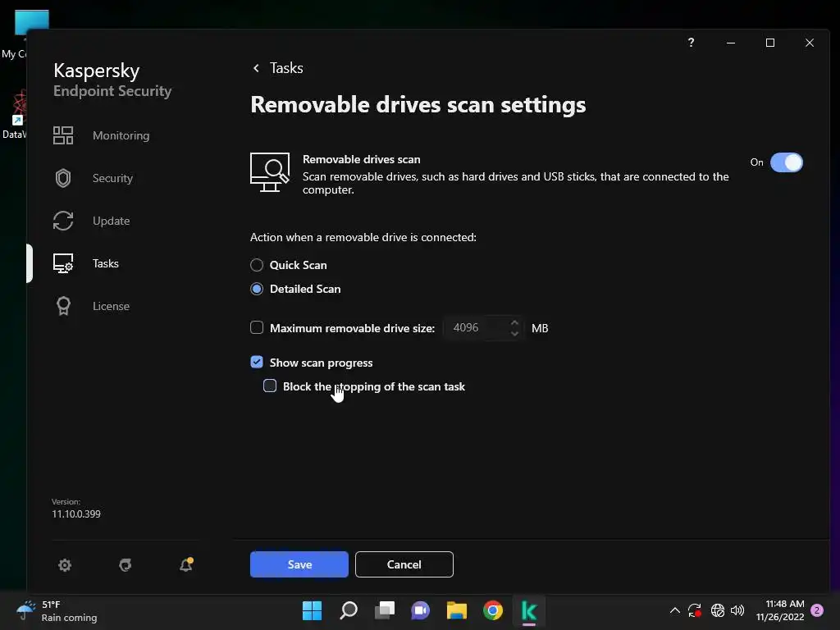Open Task View on taskbar

click(385, 610)
